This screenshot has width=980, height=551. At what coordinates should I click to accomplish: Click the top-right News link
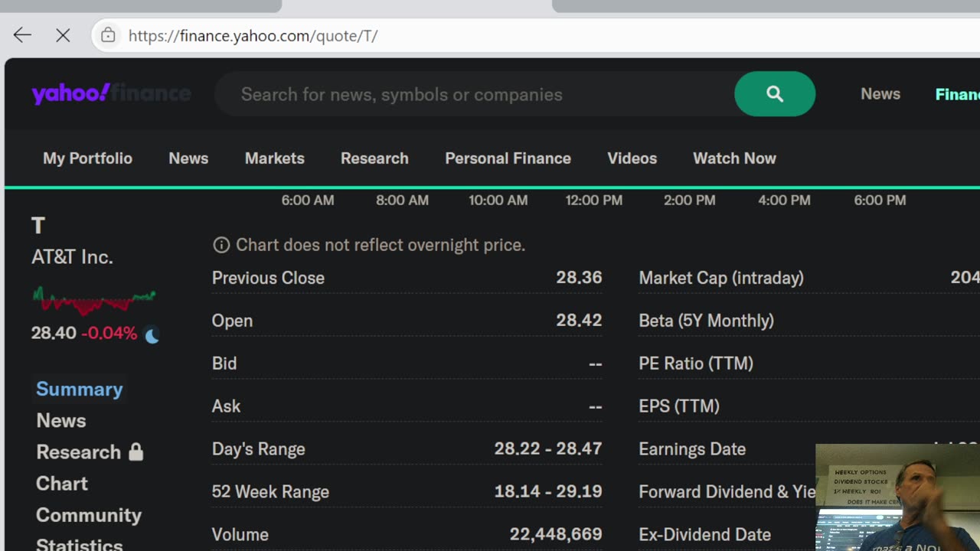tap(880, 94)
